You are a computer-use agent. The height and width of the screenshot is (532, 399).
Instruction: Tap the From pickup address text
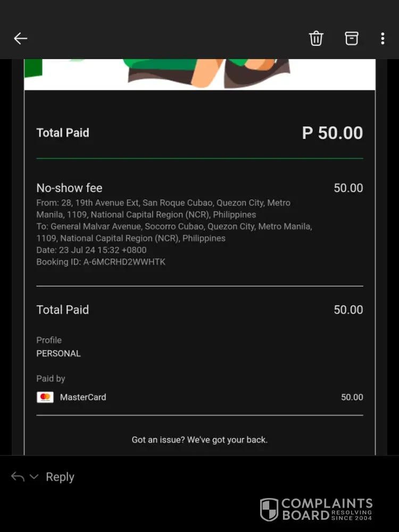click(x=163, y=209)
